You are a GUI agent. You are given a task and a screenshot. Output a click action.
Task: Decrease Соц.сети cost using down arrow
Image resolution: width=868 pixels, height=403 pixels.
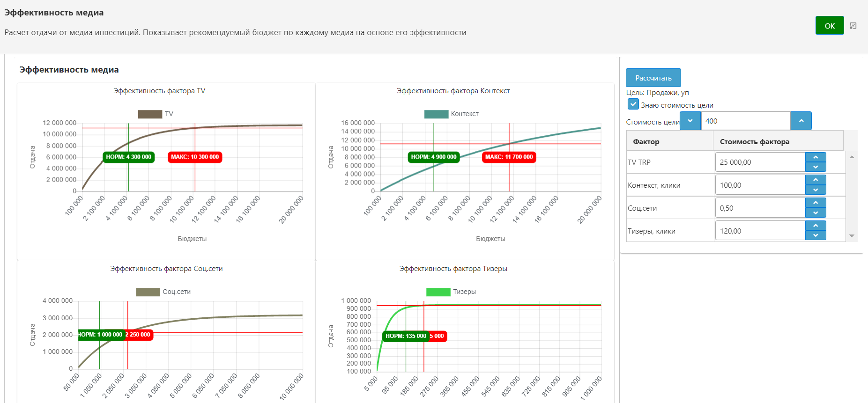tap(816, 213)
